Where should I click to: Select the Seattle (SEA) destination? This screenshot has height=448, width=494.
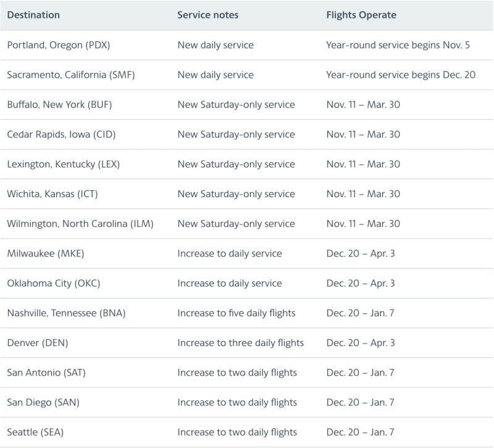click(x=35, y=432)
